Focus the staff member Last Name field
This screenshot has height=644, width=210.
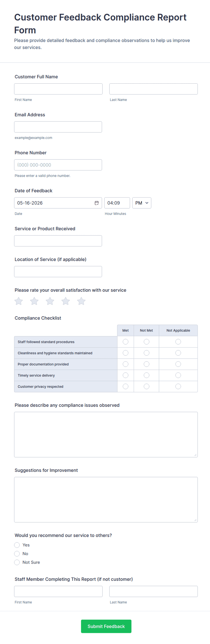pos(153,591)
